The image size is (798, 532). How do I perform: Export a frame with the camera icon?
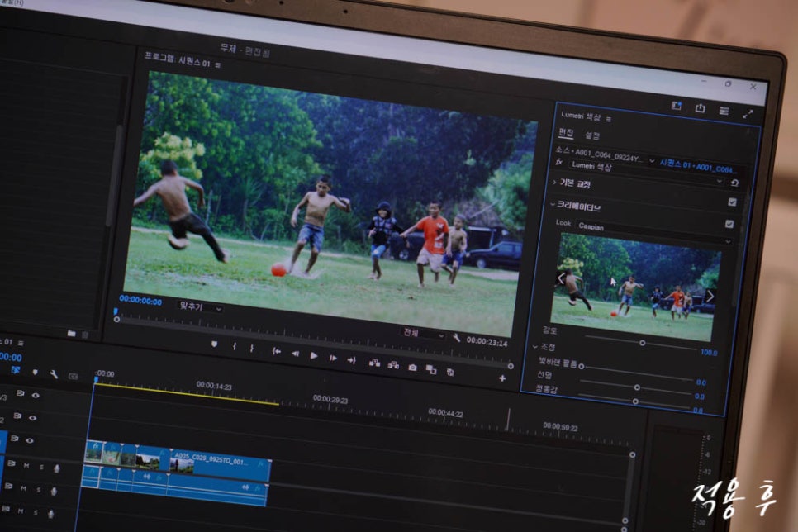click(x=413, y=367)
